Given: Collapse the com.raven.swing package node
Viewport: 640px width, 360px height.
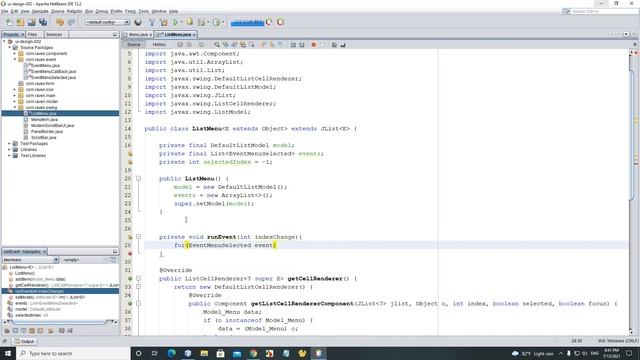Looking at the screenshot, I should coord(15,107).
